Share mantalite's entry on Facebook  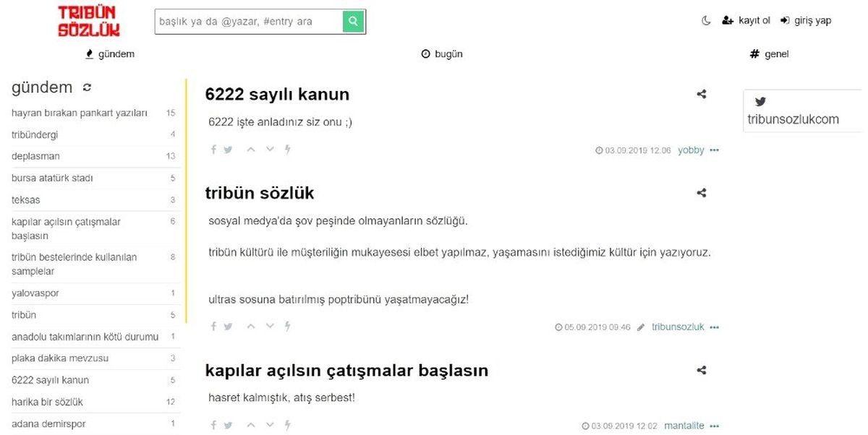coord(213,426)
